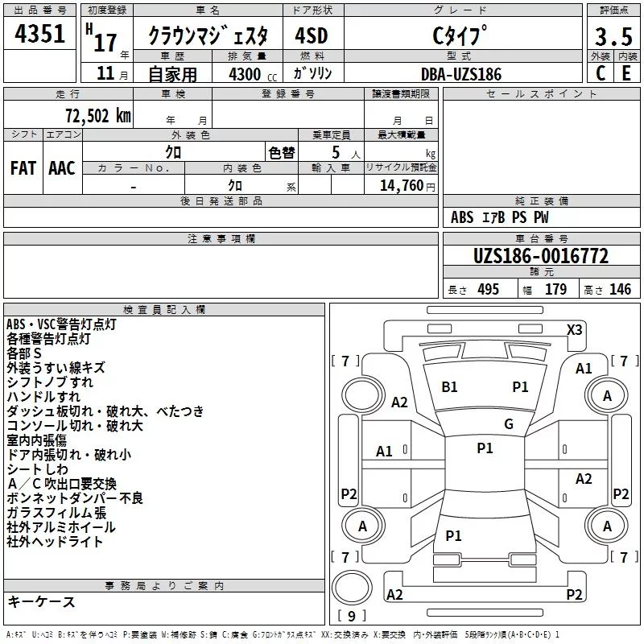This screenshot has height=644, width=644.
Task: Select lot number 4351
Action: tap(39, 34)
